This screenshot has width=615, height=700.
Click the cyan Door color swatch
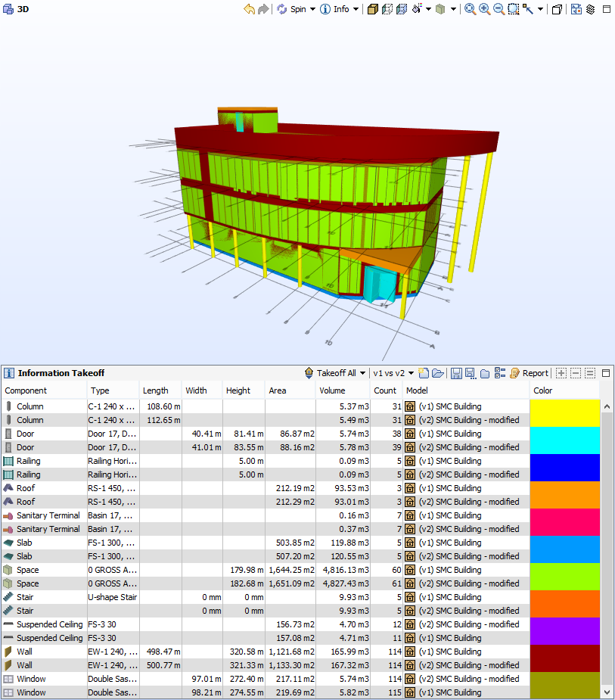(x=564, y=439)
